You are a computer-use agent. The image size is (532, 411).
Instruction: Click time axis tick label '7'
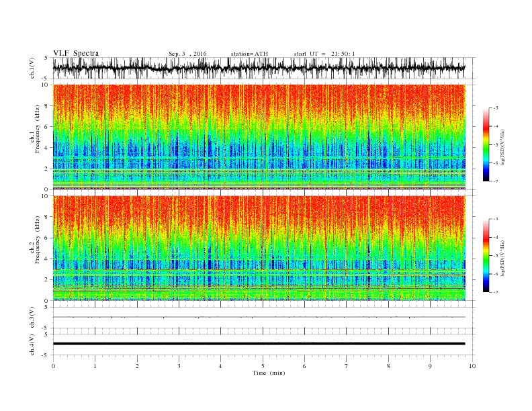(347, 366)
